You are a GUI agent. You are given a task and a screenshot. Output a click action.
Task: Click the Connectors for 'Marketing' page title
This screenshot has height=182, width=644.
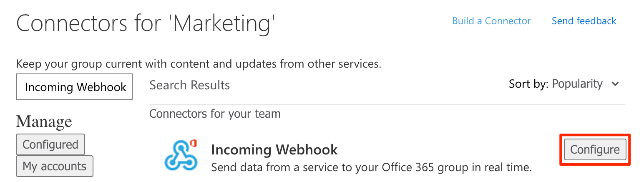(146, 23)
